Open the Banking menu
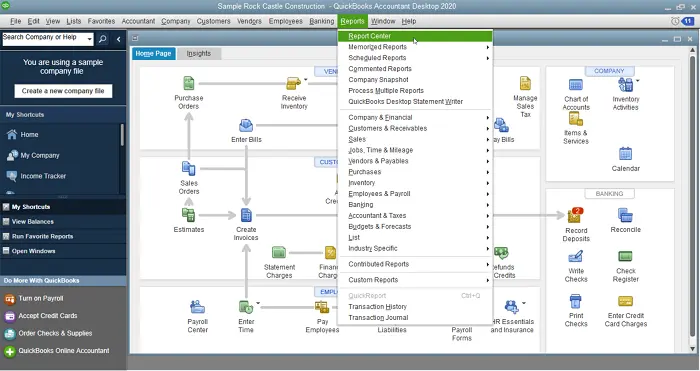This screenshot has width=700, height=371. pyautogui.click(x=321, y=21)
